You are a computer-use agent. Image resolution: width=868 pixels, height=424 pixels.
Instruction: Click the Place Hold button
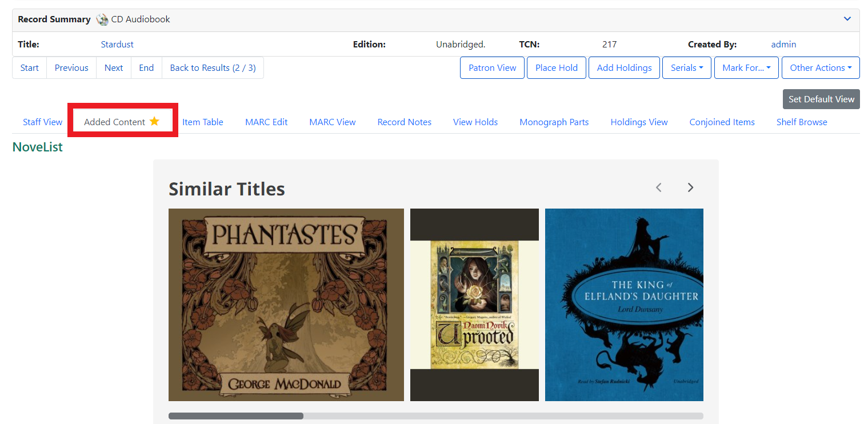(x=556, y=67)
